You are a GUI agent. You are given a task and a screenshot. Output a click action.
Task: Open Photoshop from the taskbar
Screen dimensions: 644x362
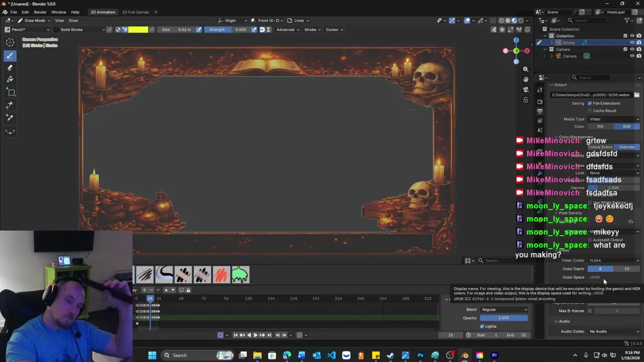coord(420,355)
